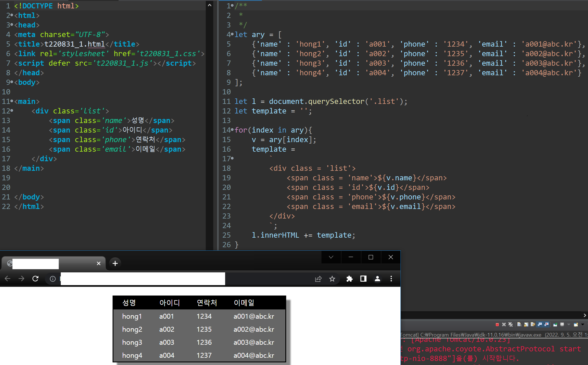Reload the browser page
This screenshot has width=588, height=365.
(x=35, y=278)
